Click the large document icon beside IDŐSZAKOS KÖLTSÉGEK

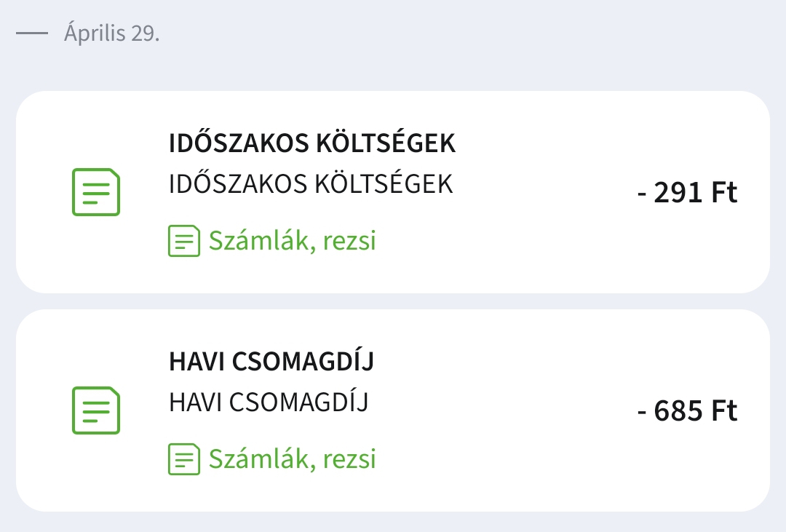point(95,192)
